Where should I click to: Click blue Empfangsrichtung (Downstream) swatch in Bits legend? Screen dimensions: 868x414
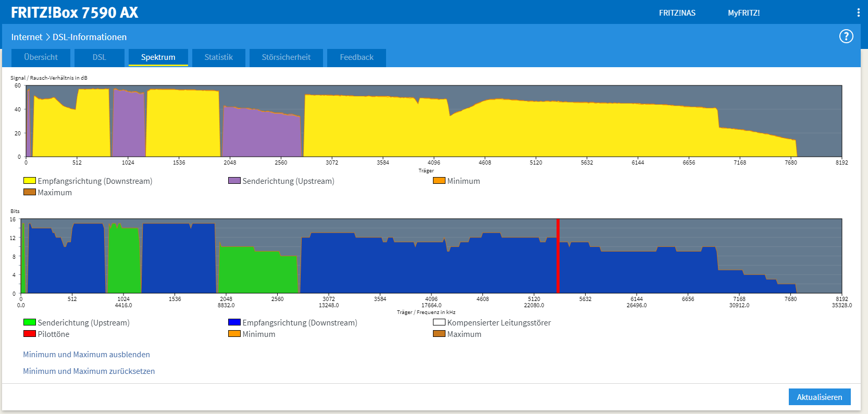point(234,322)
